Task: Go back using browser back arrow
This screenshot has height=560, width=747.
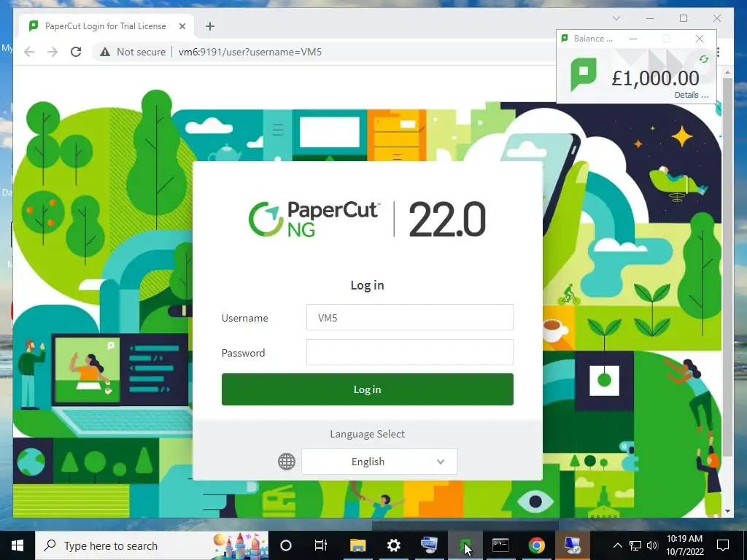Action: coord(29,52)
